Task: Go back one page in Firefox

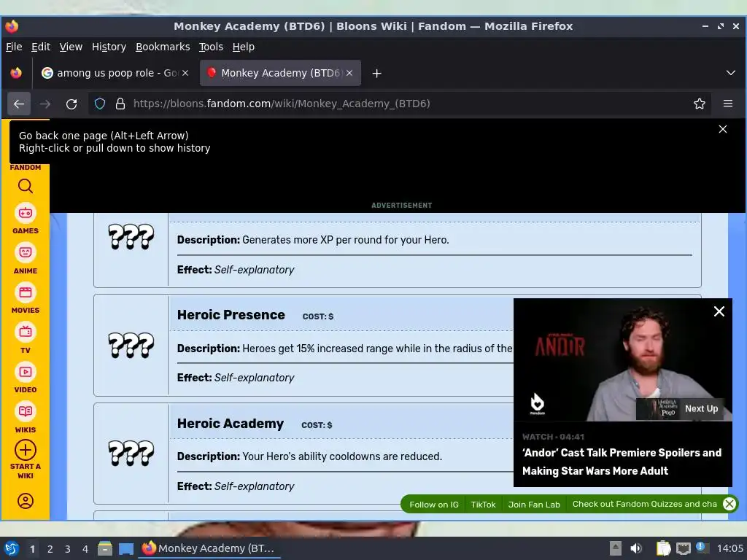Action: [19, 104]
